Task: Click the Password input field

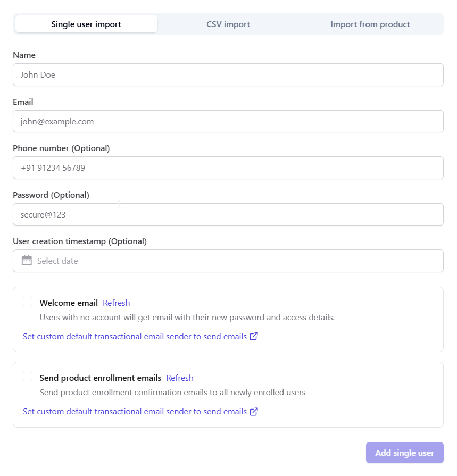Action: click(228, 214)
